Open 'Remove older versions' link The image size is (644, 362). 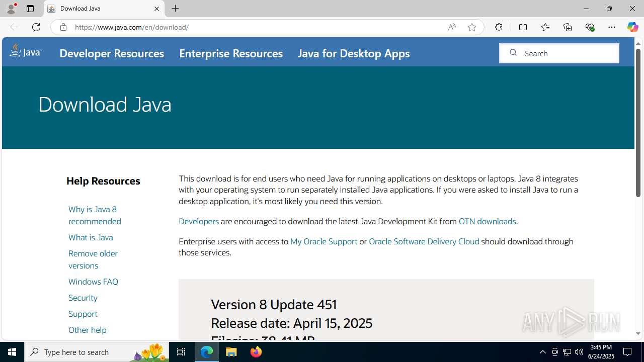pyautogui.click(x=93, y=259)
